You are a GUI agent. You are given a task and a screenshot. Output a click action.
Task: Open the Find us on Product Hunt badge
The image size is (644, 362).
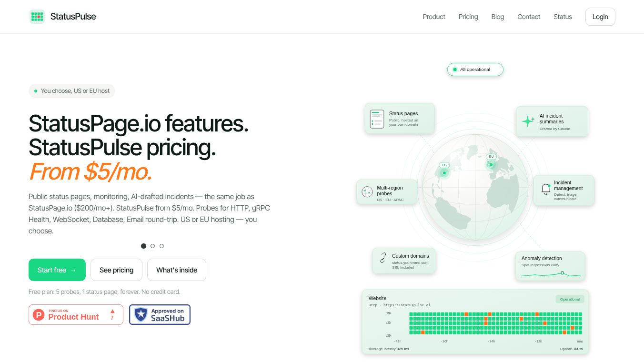coord(76,314)
